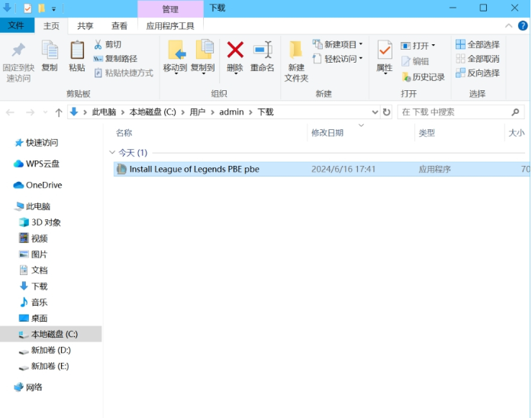Refresh the folder view

point(386,112)
